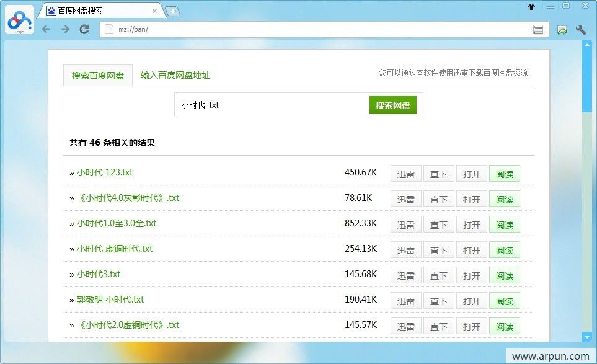Open the 小时代 123.txt result link
The height and width of the screenshot is (364, 597).
coord(104,172)
